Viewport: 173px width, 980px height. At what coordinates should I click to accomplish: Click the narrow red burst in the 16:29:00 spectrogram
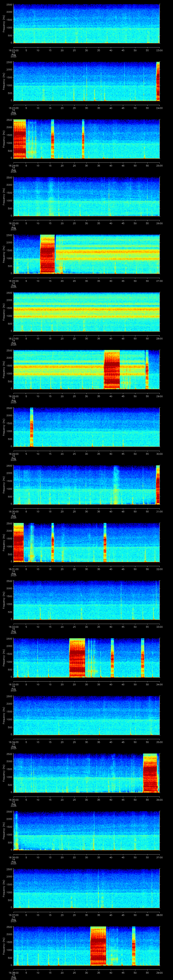tap(32, 427)
